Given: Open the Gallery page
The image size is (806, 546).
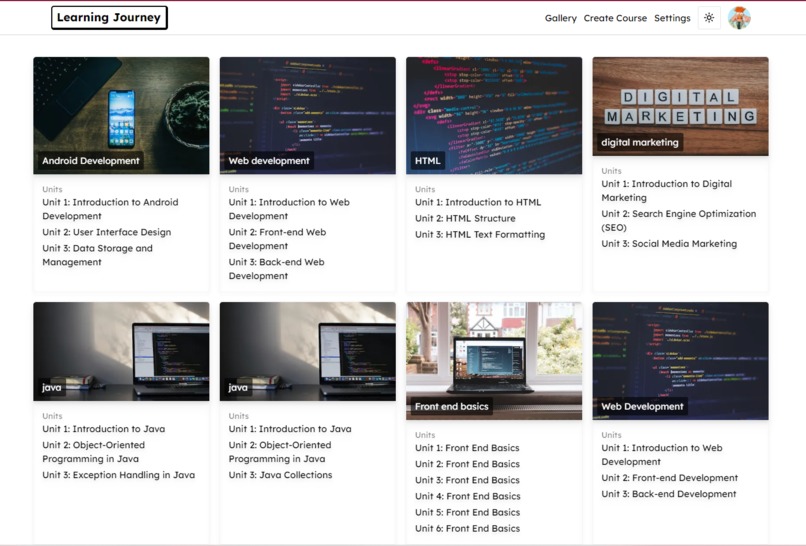Looking at the screenshot, I should [x=560, y=18].
